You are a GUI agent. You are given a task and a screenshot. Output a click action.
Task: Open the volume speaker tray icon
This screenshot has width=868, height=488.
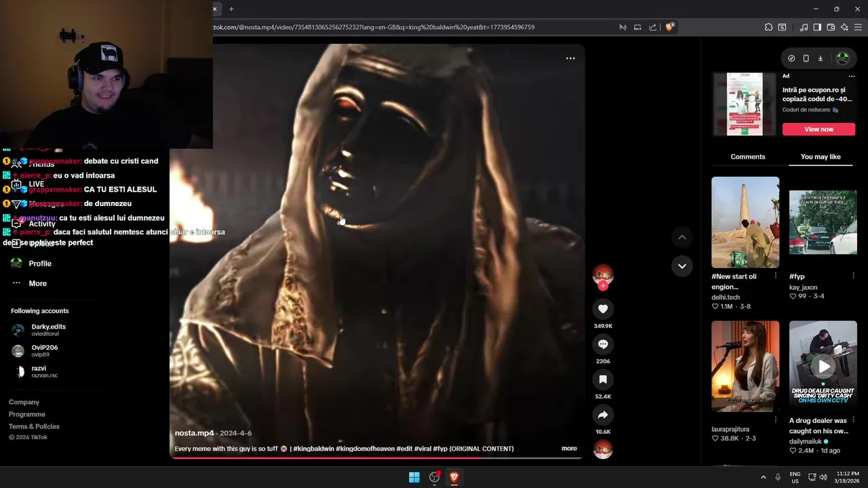coord(823,477)
